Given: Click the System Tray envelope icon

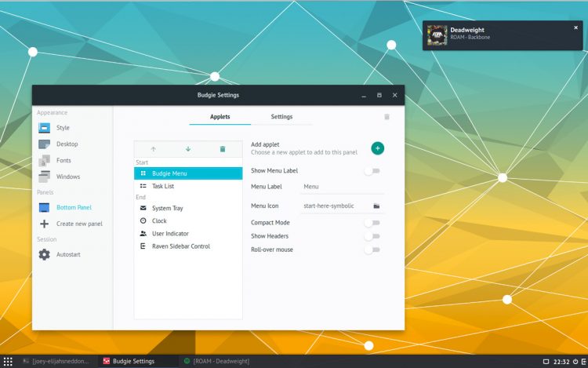Looking at the screenshot, I should (x=143, y=208).
